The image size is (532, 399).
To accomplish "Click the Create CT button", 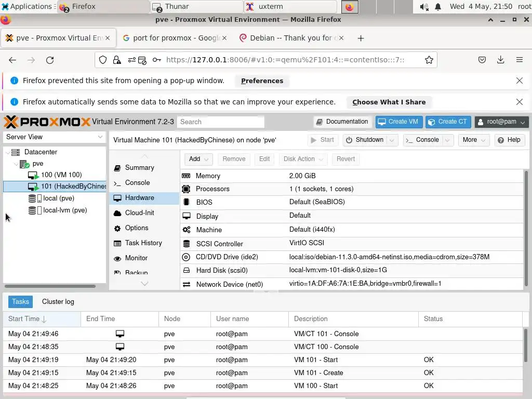I will [448, 122].
